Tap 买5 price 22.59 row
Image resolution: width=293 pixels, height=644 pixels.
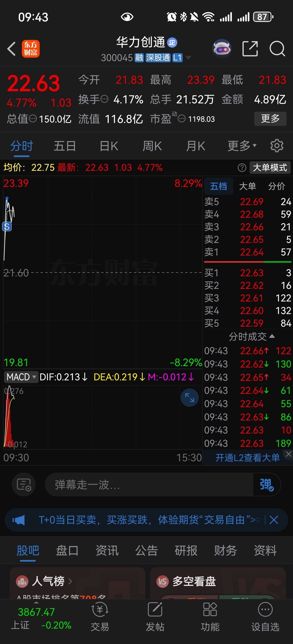pyautogui.click(x=248, y=323)
